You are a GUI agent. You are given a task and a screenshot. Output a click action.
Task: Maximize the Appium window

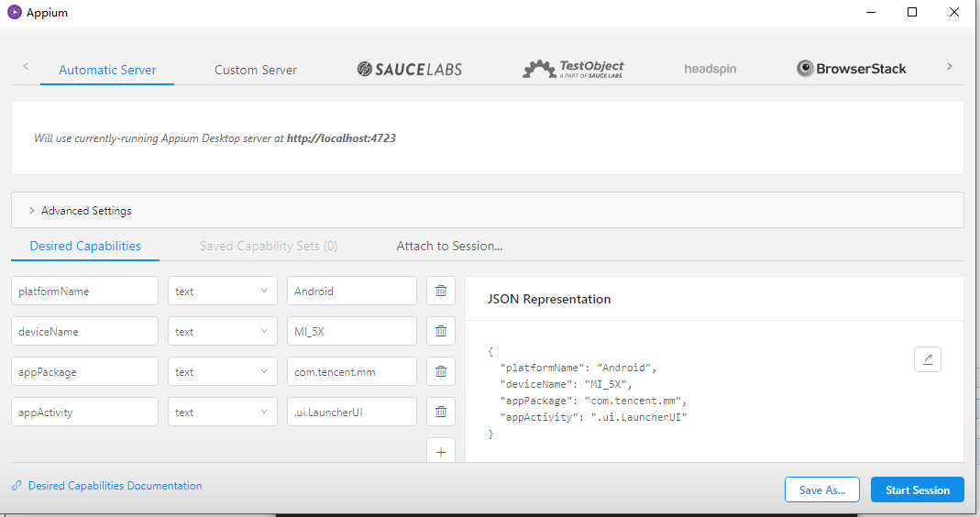(912, 12)
